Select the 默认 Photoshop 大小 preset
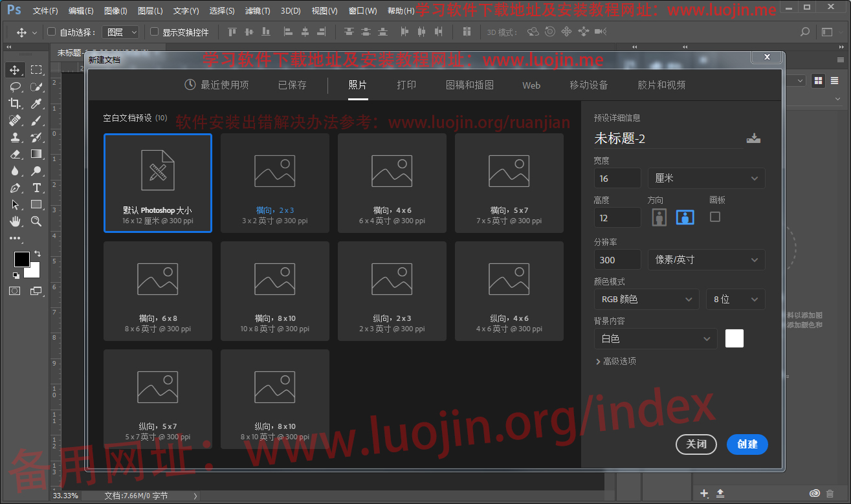This screenshot has width=851, height=504. click(x=158, y=182)
